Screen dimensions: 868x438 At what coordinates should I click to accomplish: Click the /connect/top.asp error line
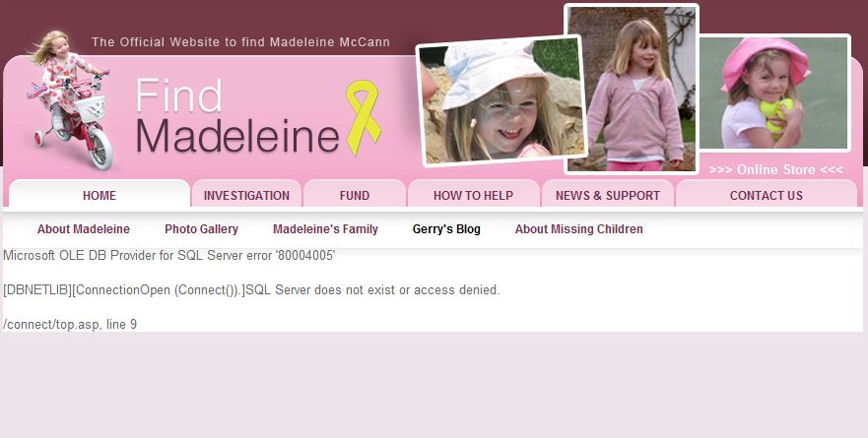70,324
